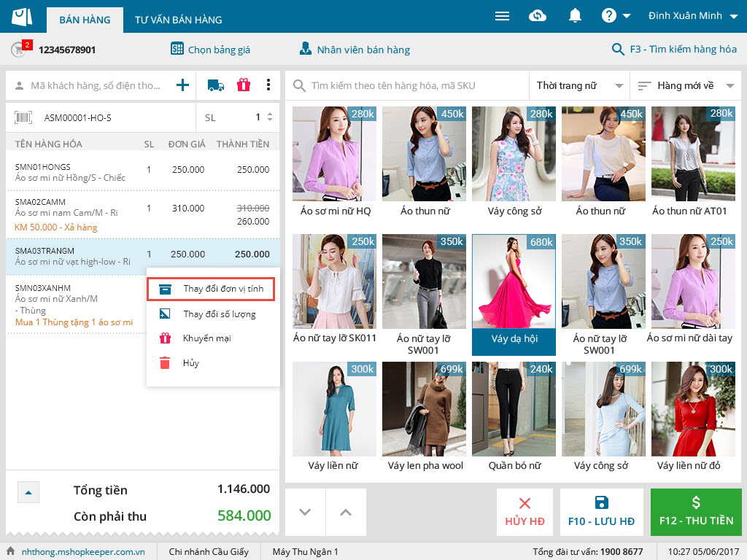Screen dimensions: 747x560
Task: Open the three-dot more options menu
Action: [268, 85]
